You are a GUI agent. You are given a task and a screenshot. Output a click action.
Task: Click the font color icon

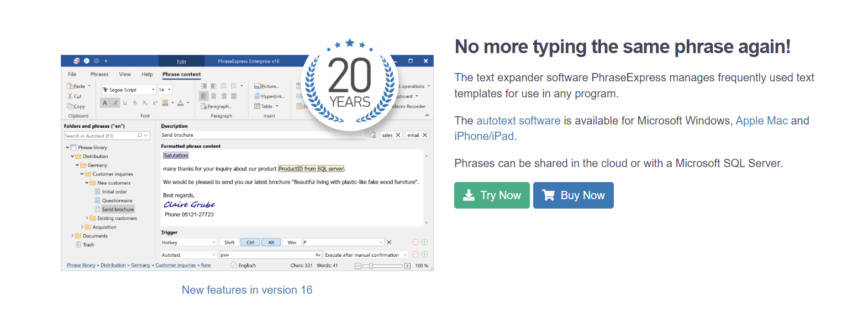(x=180, y=103)
